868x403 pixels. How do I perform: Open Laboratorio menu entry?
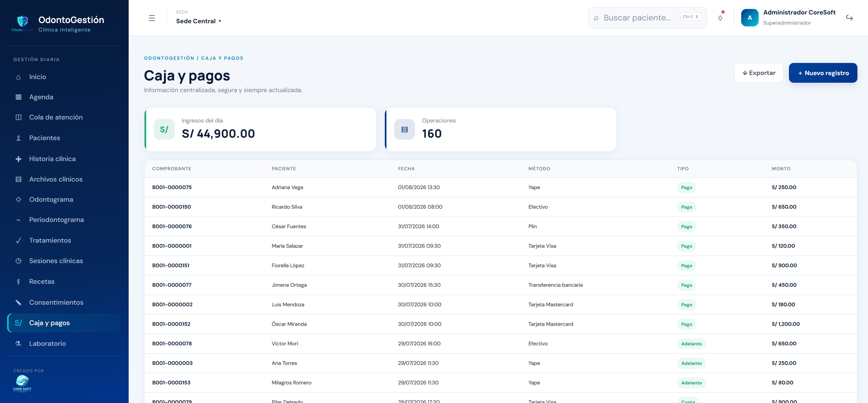[64, 343]
